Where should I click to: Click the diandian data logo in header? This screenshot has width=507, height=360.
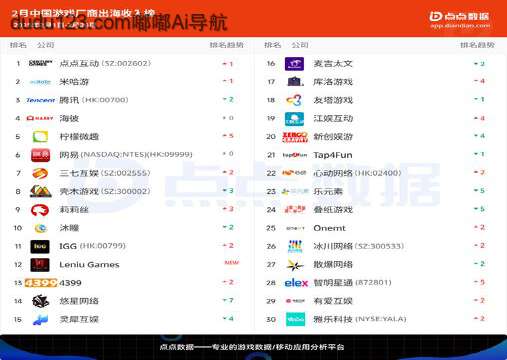point(460,19)
